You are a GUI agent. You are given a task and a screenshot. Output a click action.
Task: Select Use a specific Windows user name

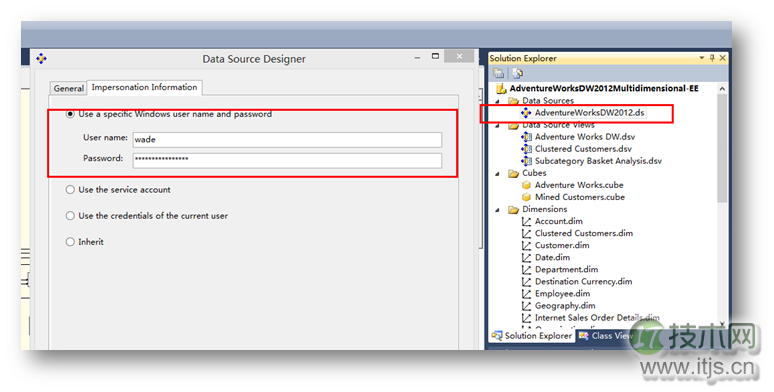[x=70, y=114]
